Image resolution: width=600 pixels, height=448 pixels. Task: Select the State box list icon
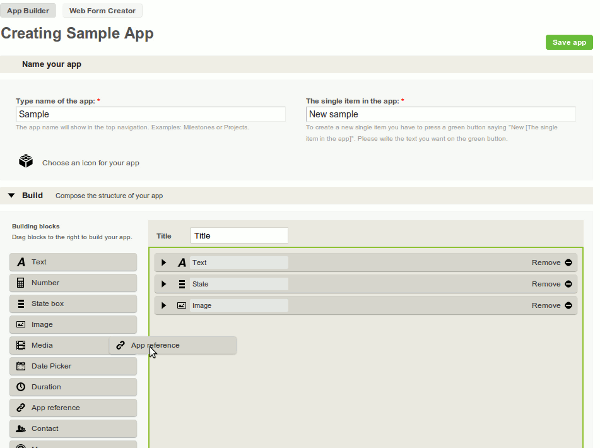click(21, 304)
